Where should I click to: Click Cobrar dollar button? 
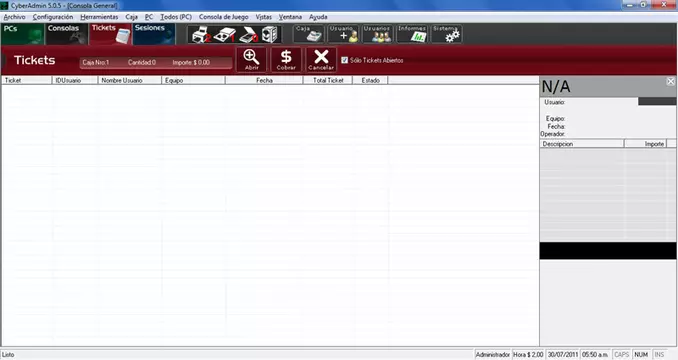[x=286, y=60]
